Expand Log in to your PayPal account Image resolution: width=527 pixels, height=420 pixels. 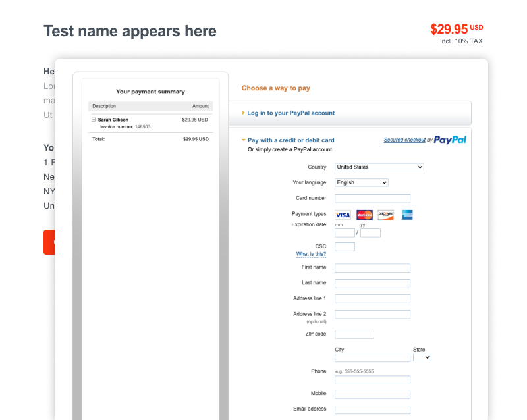(291, 113)
